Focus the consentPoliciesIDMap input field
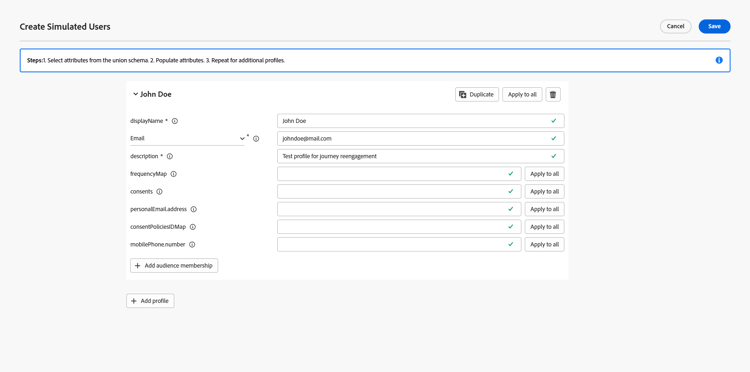Image resolution: width=750 pixels, height=372 pixels. point(399,227)
